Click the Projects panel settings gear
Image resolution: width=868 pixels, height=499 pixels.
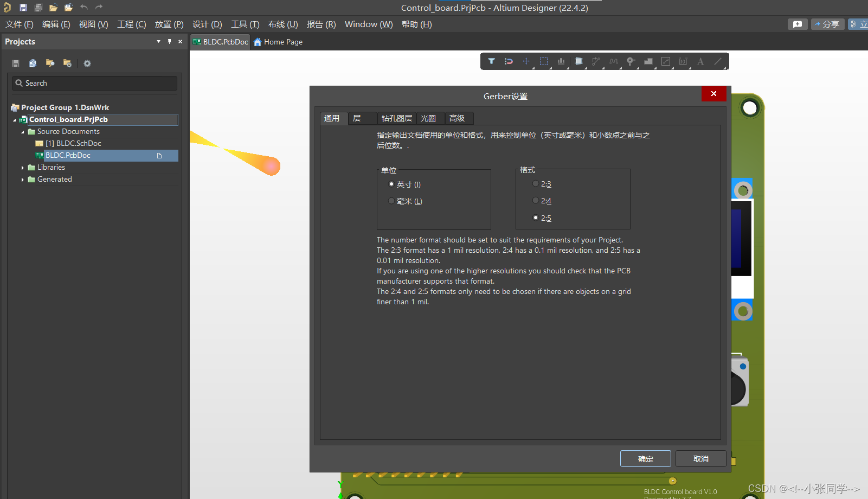tap(87, 63)
